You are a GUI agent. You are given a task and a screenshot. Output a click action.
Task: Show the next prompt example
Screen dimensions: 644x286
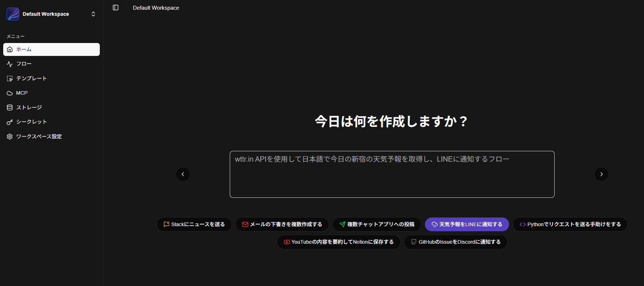pyautogui.click(x=601, y=175)
